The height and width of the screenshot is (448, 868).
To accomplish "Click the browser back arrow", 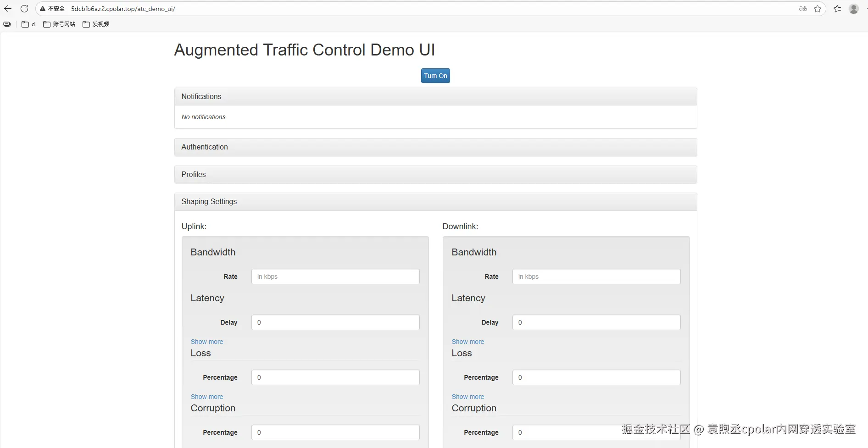I will coord(8,9).
